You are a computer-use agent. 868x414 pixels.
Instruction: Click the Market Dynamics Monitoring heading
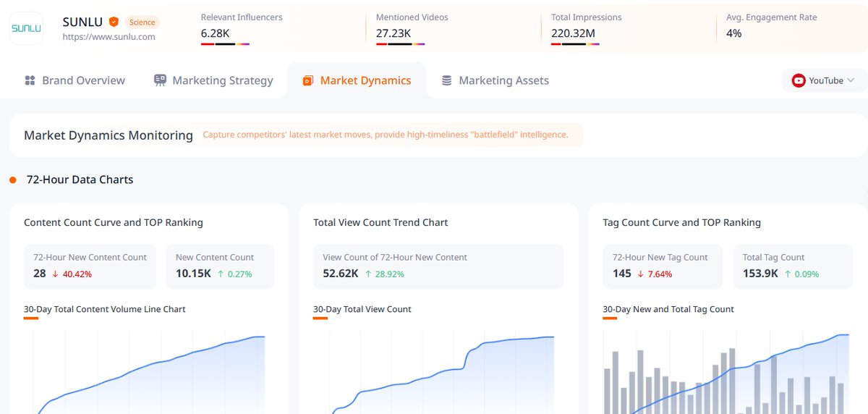tap(109, 135)
